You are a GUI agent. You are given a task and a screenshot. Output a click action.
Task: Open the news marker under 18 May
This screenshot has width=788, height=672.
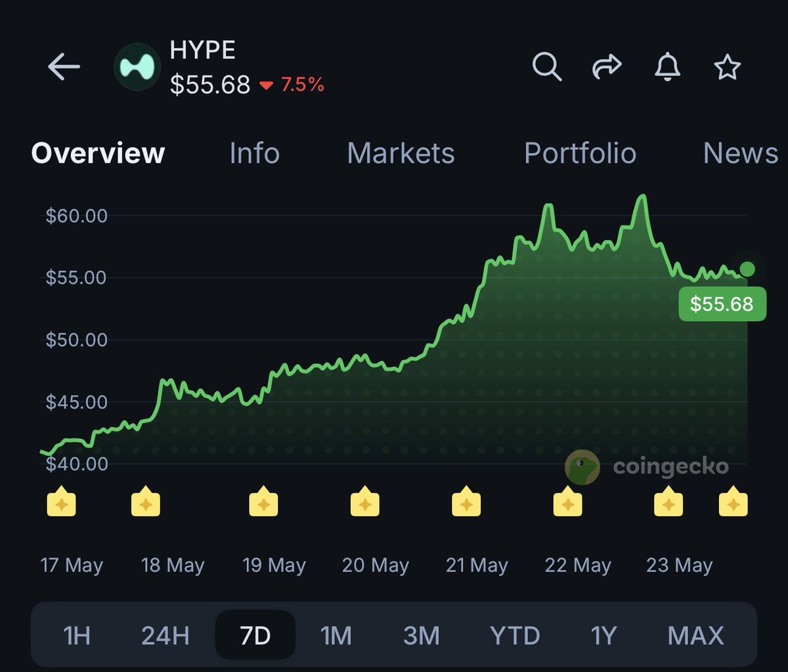(x=146, y=502)
